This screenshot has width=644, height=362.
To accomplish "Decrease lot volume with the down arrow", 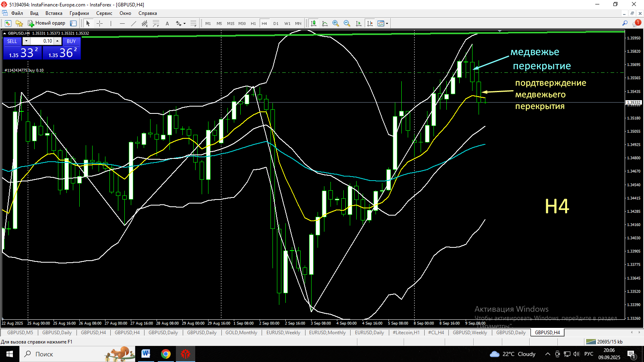I will [26, 41].
